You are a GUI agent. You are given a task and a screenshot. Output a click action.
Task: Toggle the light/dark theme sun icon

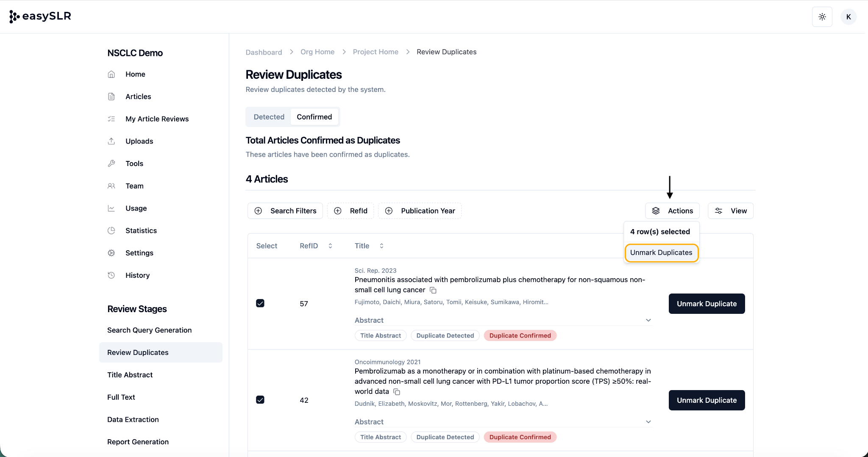pos(822,17)
